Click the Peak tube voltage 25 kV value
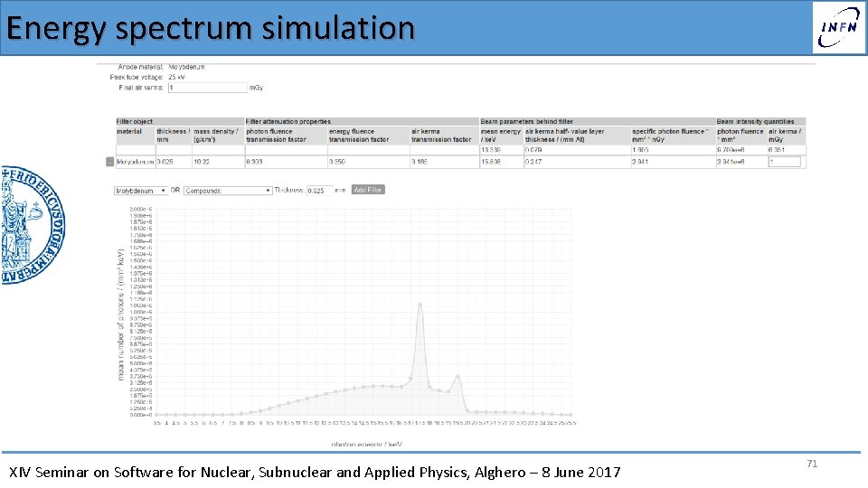Image resolution: width=868 pixels, height=488 pixels. pos(176,77)
